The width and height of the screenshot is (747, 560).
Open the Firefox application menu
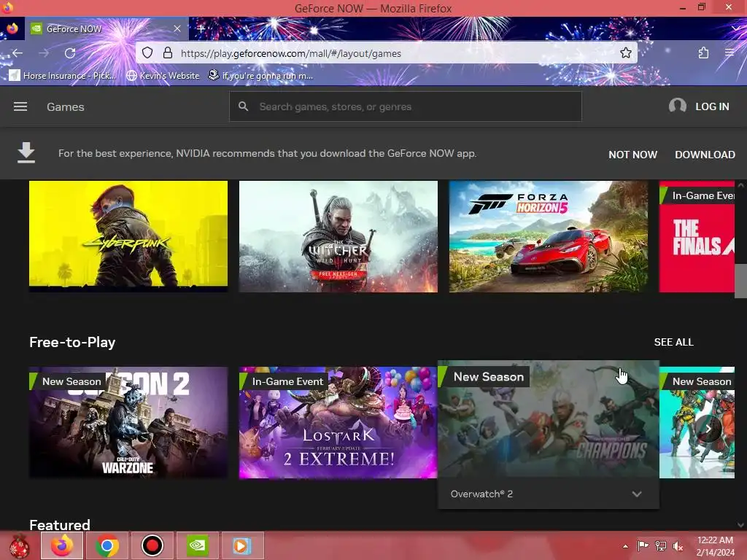click(x=729, y=52)
